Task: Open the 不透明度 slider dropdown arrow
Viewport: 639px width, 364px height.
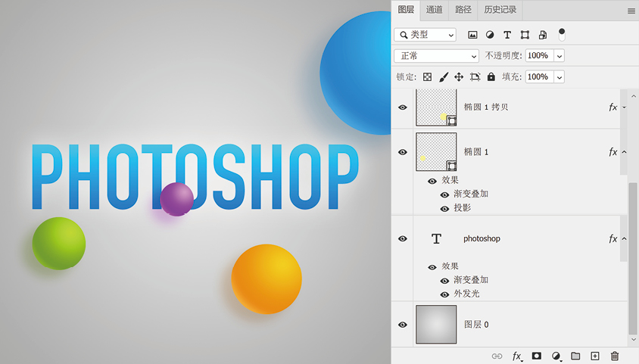Action: tap(560, 56)
